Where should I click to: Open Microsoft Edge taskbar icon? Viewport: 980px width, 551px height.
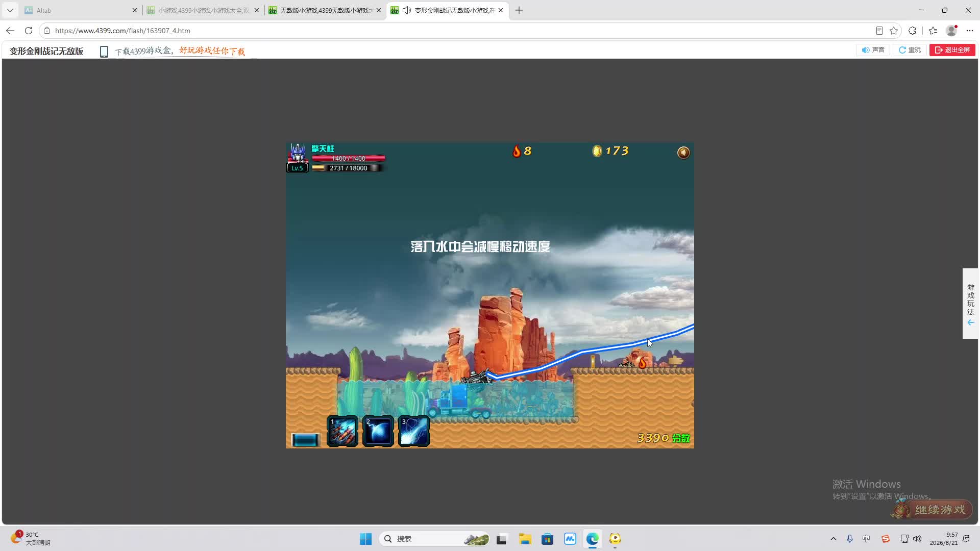(x=593, y=539)
